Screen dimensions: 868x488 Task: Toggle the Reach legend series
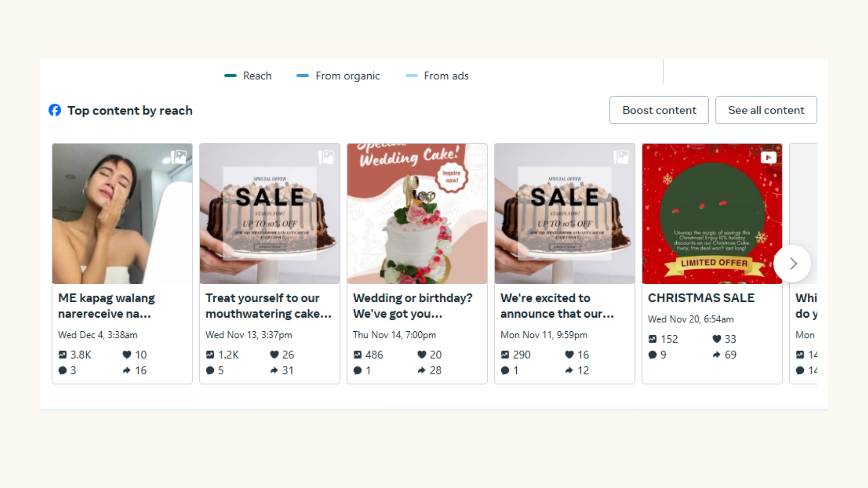point(248,76)
